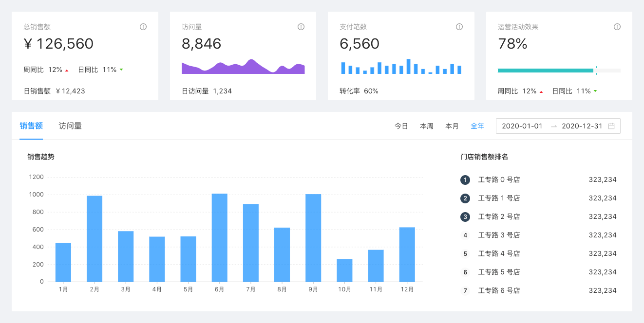The width and height of the screenshot is (644, 323).
Task: Click green down arrow beside 日同比 in 运营活动效果 card
Action: click(x=595, y=91)
